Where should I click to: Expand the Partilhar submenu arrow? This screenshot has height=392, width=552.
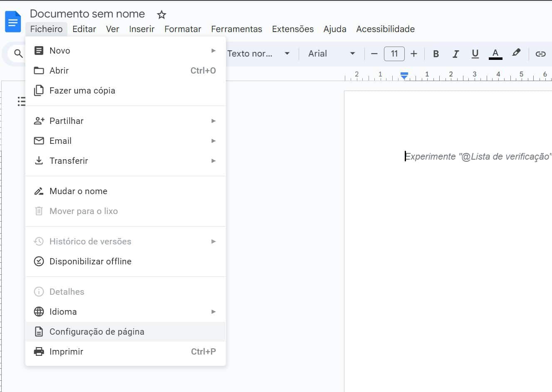(213, 121)
